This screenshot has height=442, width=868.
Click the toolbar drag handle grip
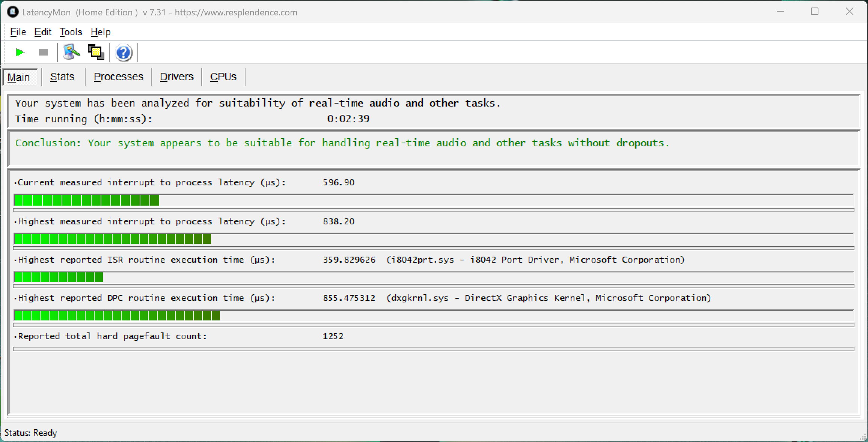pyautogui.click(x=5, y=52)
